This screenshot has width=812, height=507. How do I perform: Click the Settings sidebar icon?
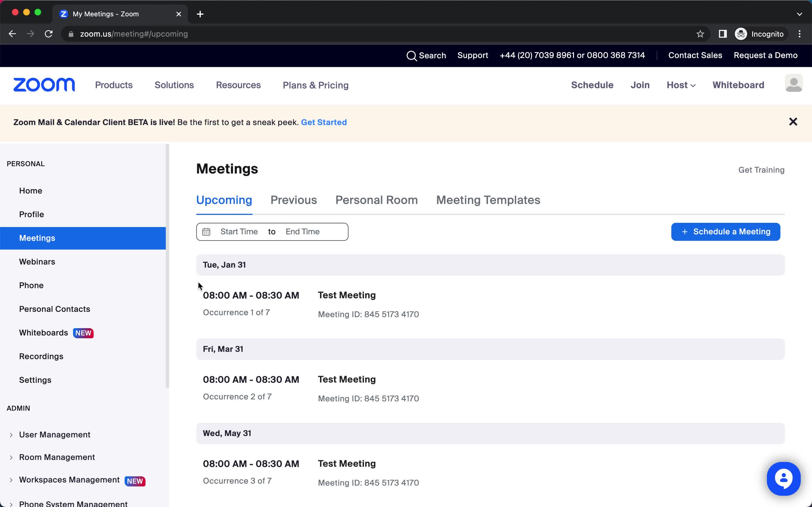click(35, 380)
